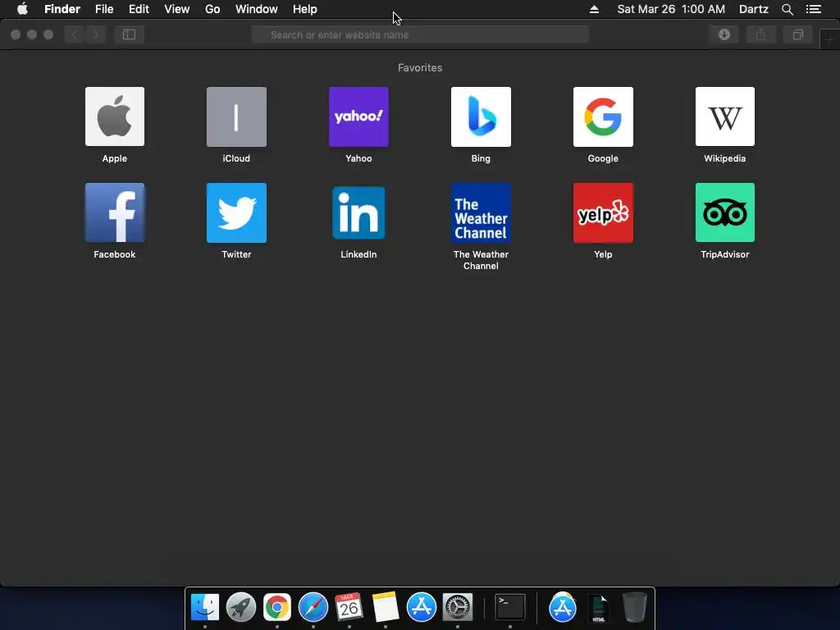Open the round App Store icon beside Terminal
This screenshot has width=840, height=630.
click(x=563, y=608)
